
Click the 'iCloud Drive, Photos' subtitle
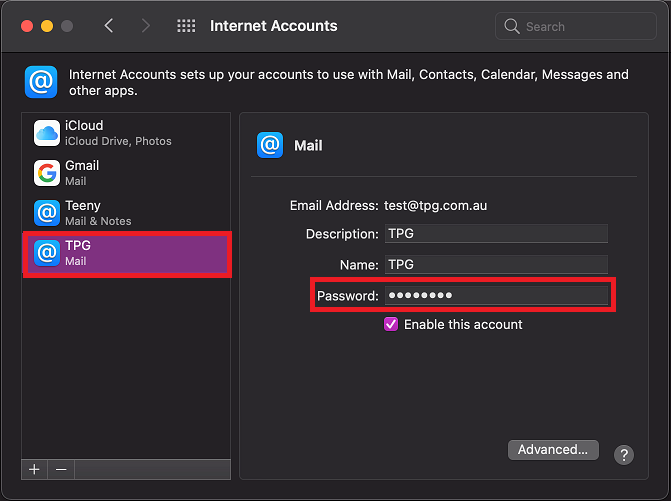click(x=118, y=141)
